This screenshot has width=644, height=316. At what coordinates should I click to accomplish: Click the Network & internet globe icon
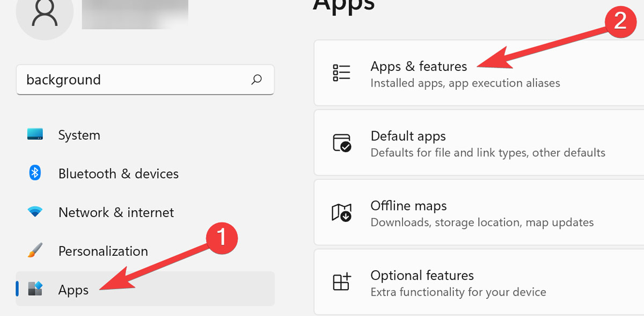click(34, 212)
